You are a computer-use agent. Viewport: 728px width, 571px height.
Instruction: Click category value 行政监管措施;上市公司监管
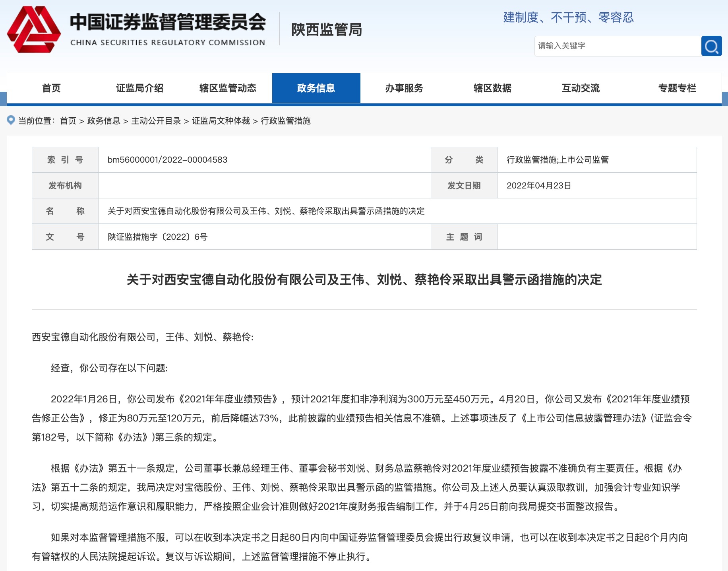tap(558, 160)
